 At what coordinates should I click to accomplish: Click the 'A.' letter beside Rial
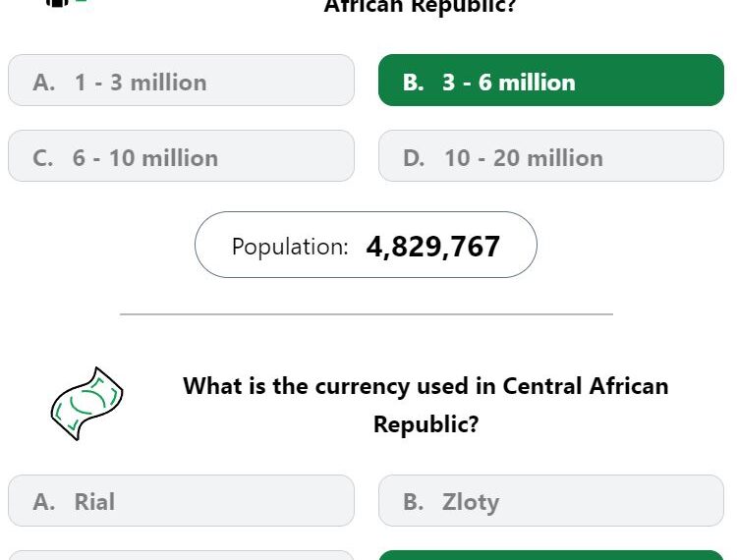click(x=43, y=502)
